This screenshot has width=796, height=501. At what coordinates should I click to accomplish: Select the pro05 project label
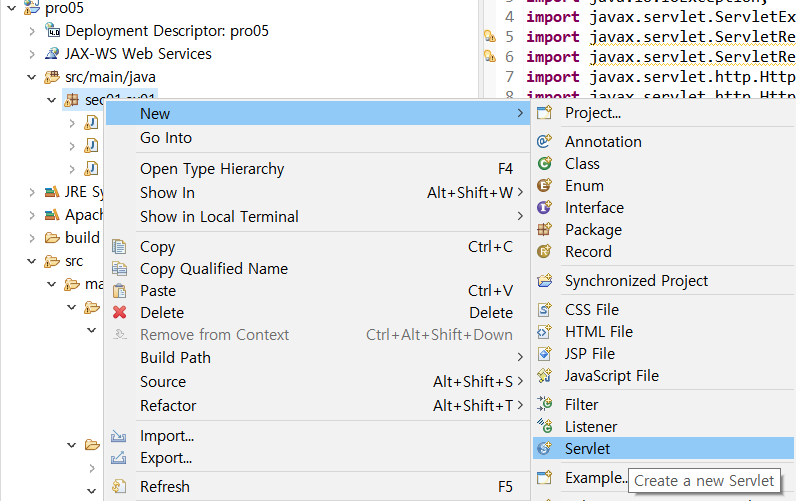(x=64, y=8)
